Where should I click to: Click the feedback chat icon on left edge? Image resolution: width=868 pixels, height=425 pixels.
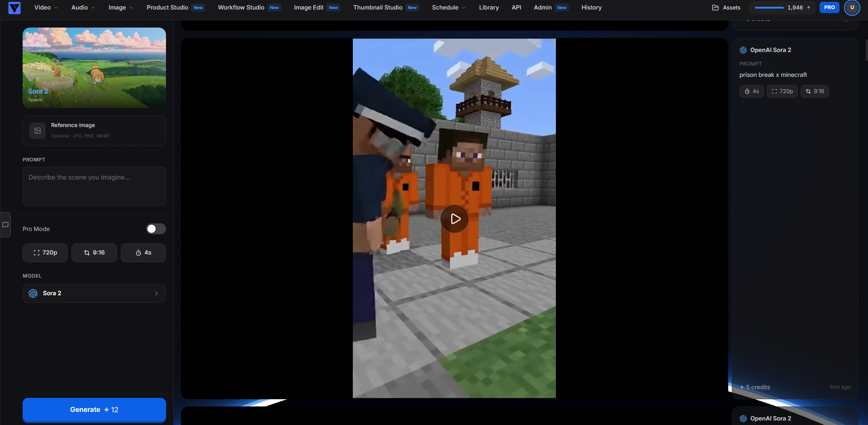coord(6,225)
